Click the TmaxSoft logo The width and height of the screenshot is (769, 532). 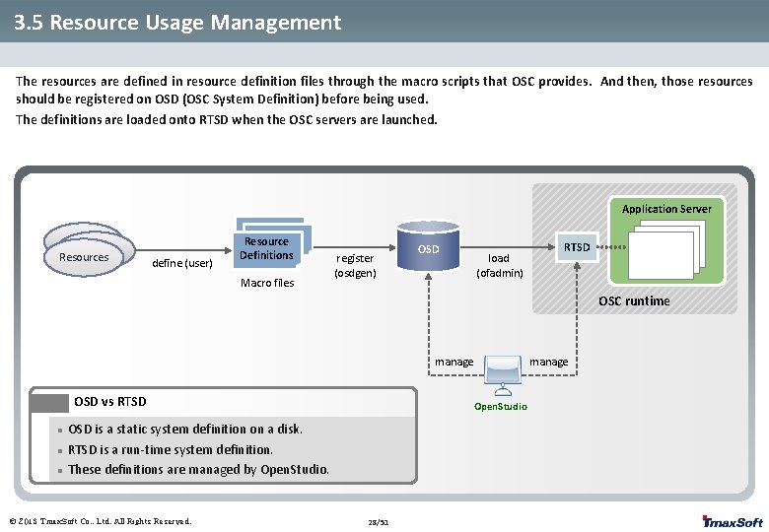pyautogui.click(x=733, y=522)
